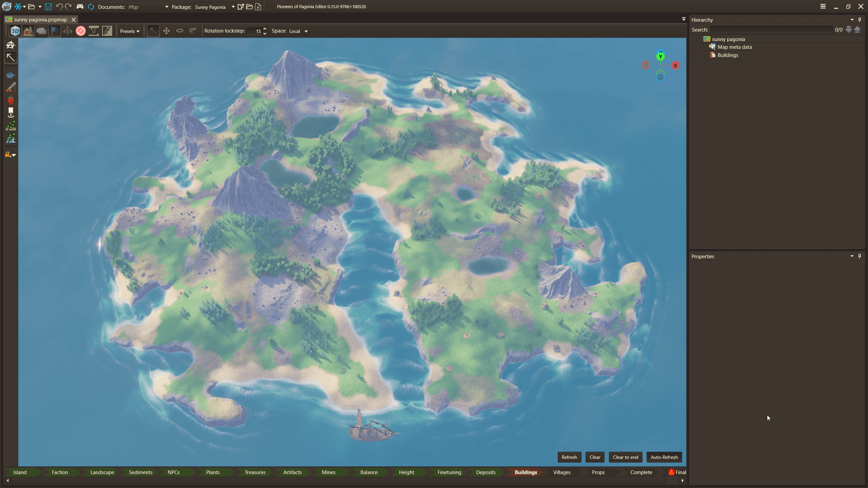The height and width of the screenshot is (488, 868).
Task: Switch to the Villages step tab
Action: (x=561, y=472)
